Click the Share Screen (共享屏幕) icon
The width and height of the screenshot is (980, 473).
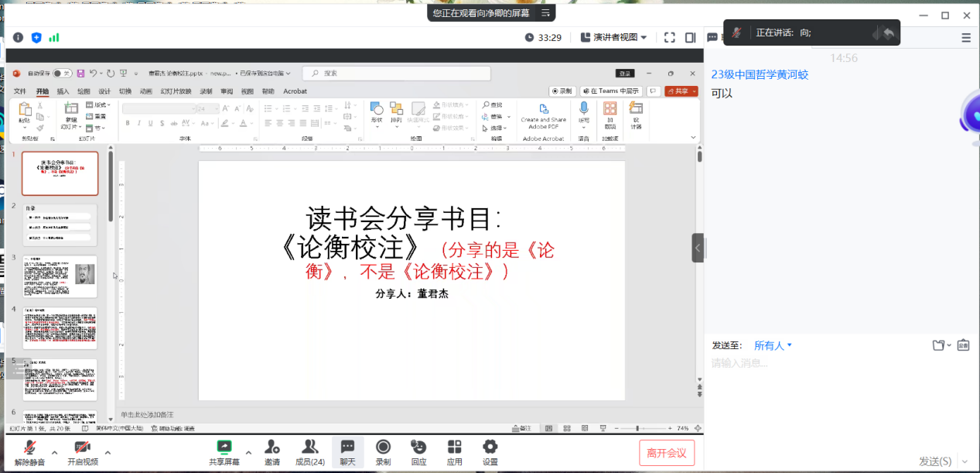coord(224,447)
